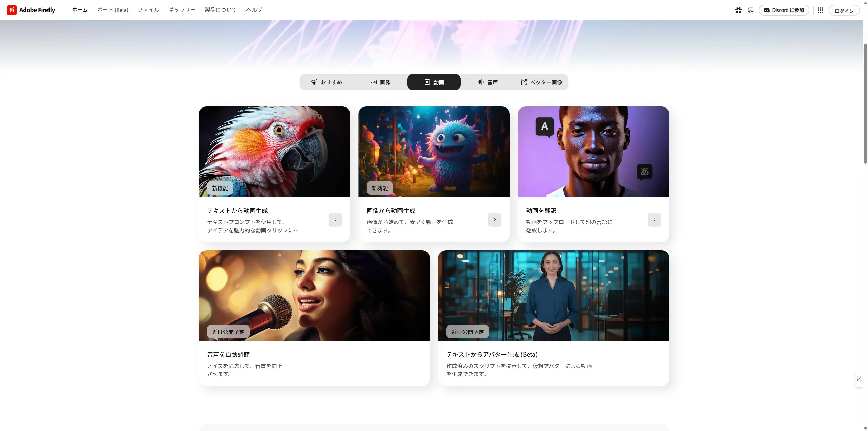Click the parrot thumbnail image

[x=274, y=152]
